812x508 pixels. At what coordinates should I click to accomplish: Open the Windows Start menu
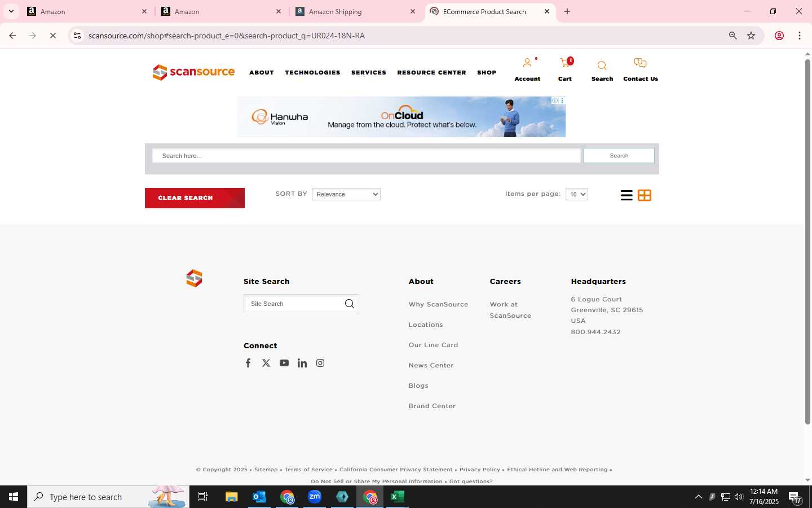tap(14, 497)
